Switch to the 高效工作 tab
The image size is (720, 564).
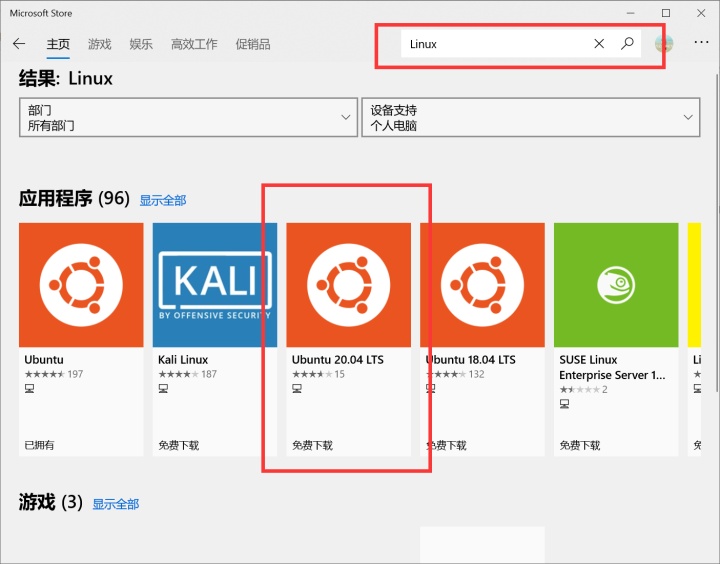click(194, 45)
